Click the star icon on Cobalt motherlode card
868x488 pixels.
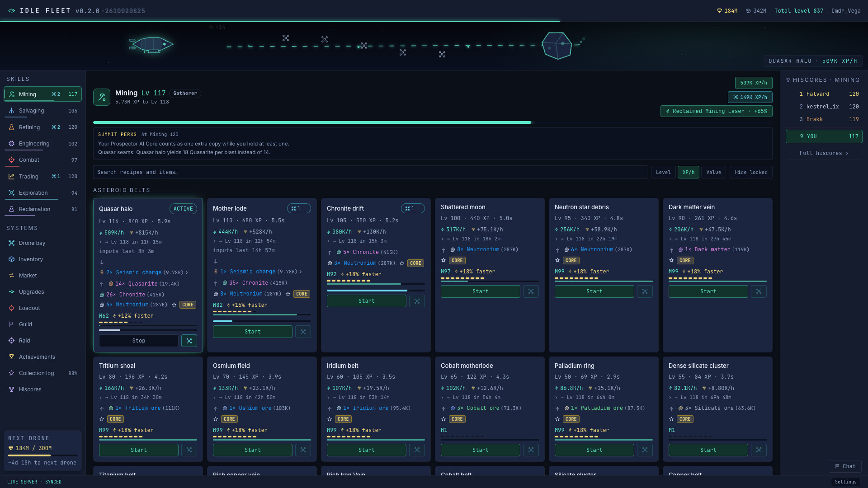click(x=443, y=419)
